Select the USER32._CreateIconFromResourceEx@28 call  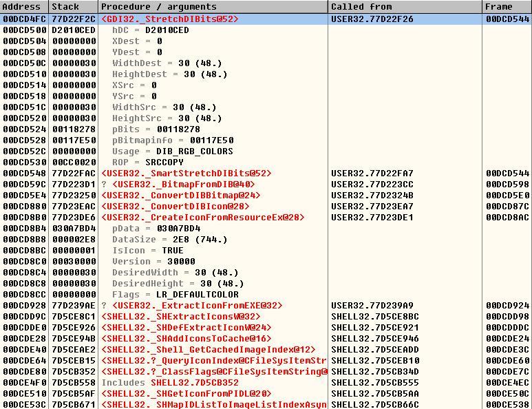[203, 217]
